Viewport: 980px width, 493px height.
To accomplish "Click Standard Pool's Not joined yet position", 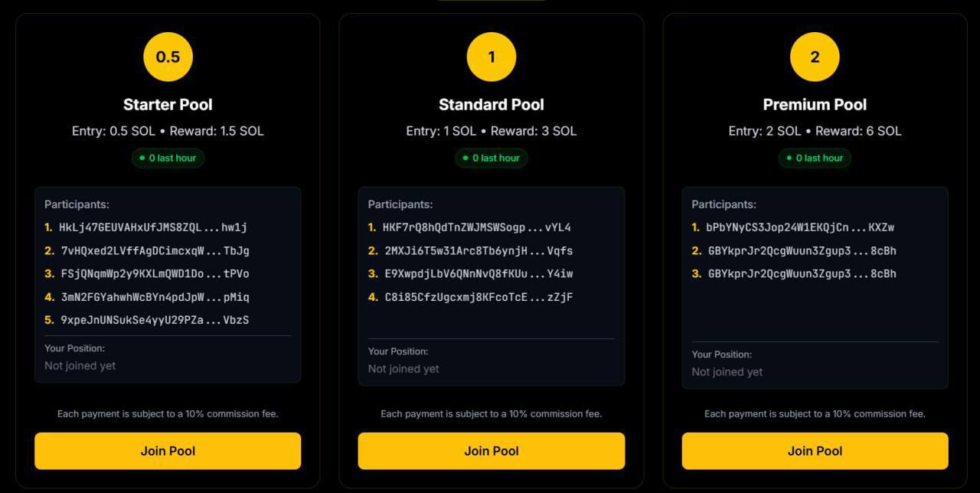I will point(403,369).
